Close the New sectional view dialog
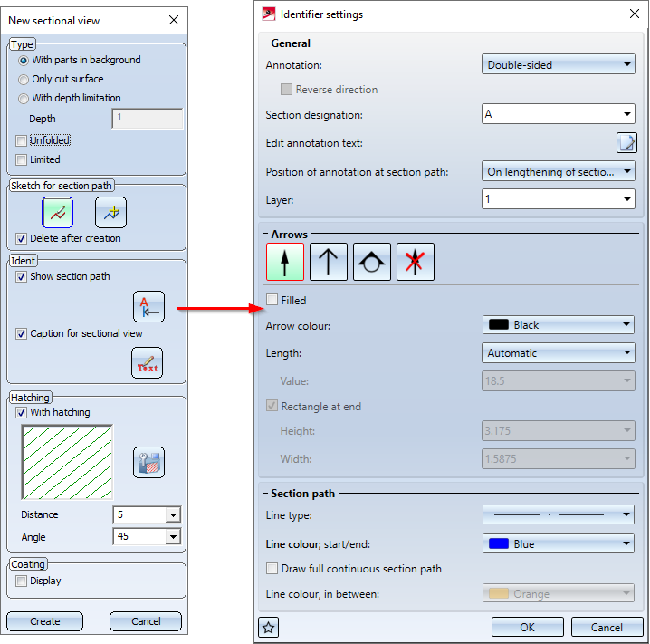 coord(174,20)
